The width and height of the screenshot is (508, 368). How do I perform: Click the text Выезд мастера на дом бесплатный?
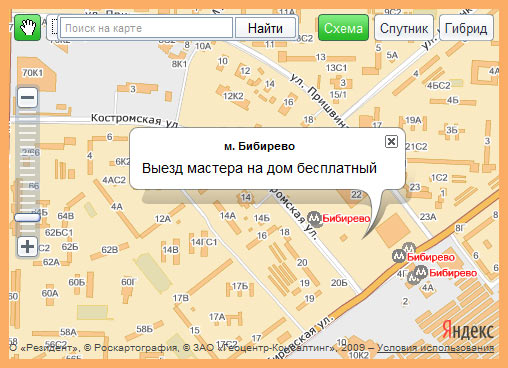coord(259,168)
